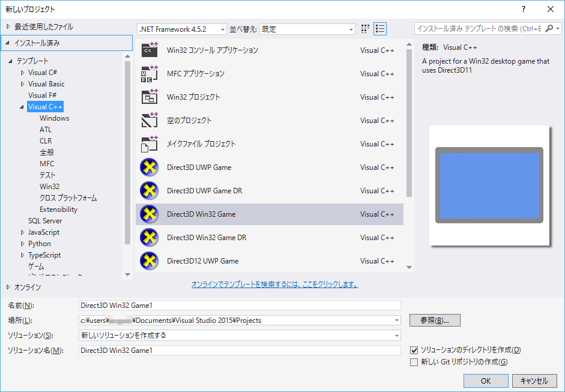
Task: Expand the JavaScript tree node
Action: (x=22, y=232)
